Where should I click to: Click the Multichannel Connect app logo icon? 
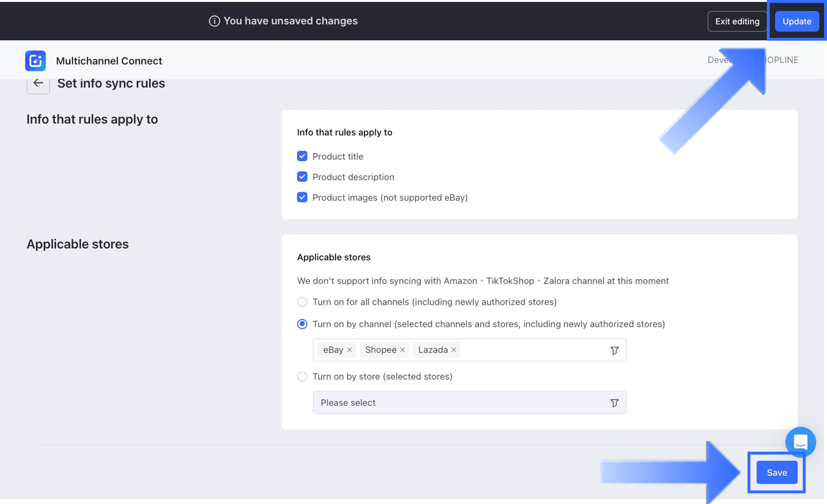[x=35, y=61]
